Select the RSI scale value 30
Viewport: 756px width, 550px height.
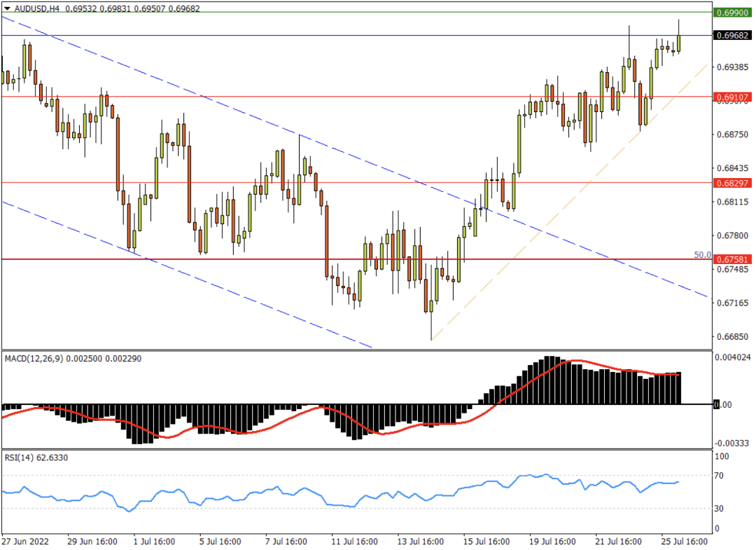(719, 509)
